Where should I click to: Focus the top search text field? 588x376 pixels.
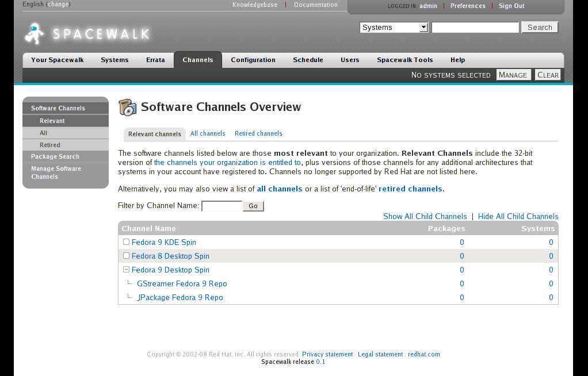coord(475,28)
